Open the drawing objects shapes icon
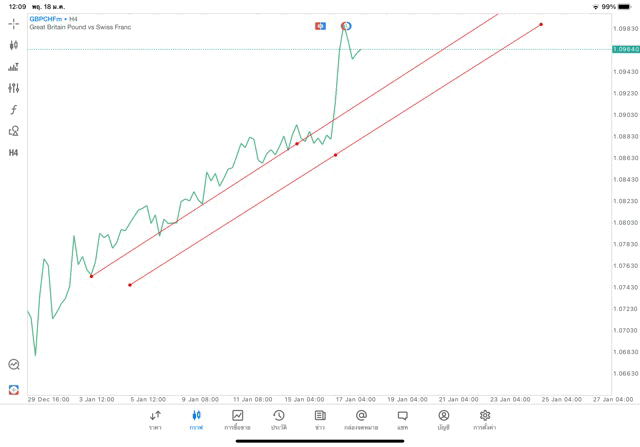The height and width of the screenshot is (447, 640). tap(14, 131)
